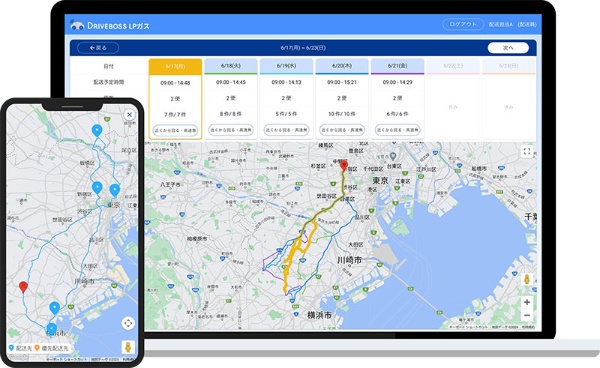The width and height of the screenshot is (600, 368).
Task: Click the recenter location icon on phone map
Action: 128,323
